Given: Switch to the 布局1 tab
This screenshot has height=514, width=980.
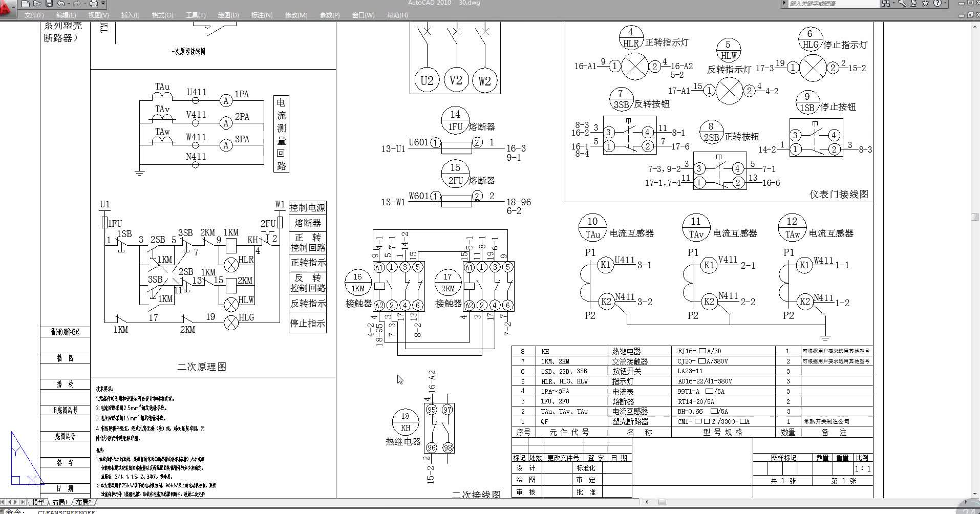Looking at the screenshot, I should click(60, 502).
